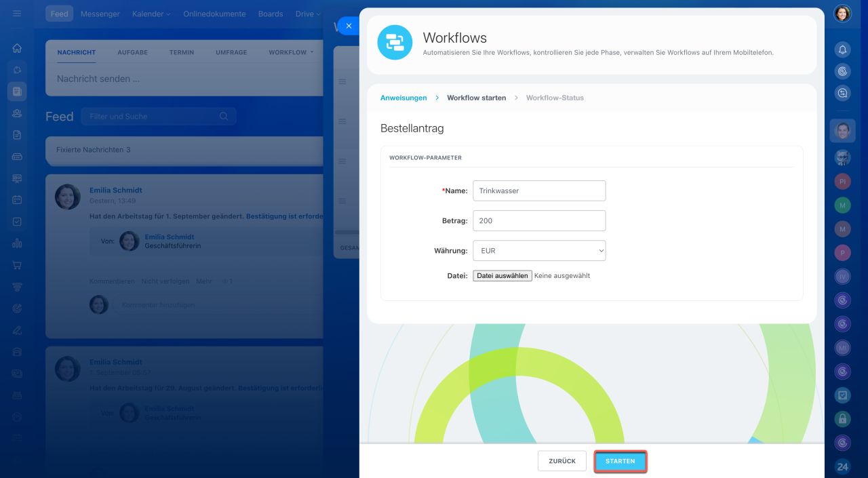Open the pen signature icon in the sidebar
868x478 pixels.
[17, 330]
